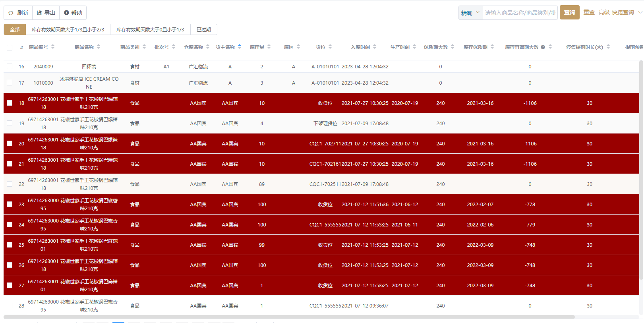Check the checkbox for row 20
This screenshot has height=323, width=644.
10,143
